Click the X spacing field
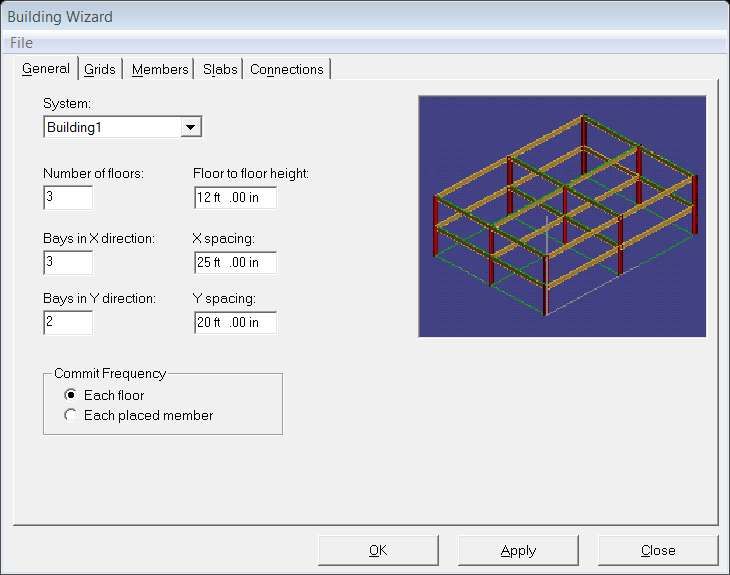Image resolution: width=730 pixels, height=575 pixels. 236,263
